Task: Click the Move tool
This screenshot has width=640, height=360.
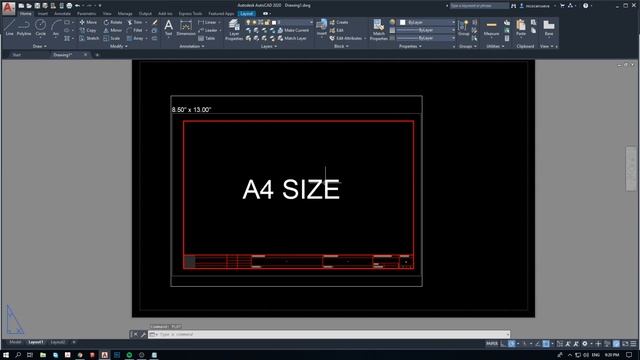Action: point(88,22)
